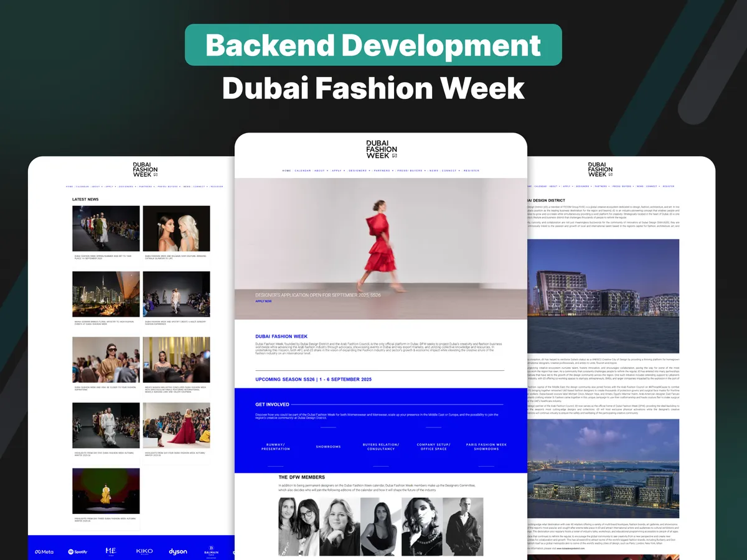Open the runway models news thumbnail
747x560 pixels.
[x=106, y=228]
